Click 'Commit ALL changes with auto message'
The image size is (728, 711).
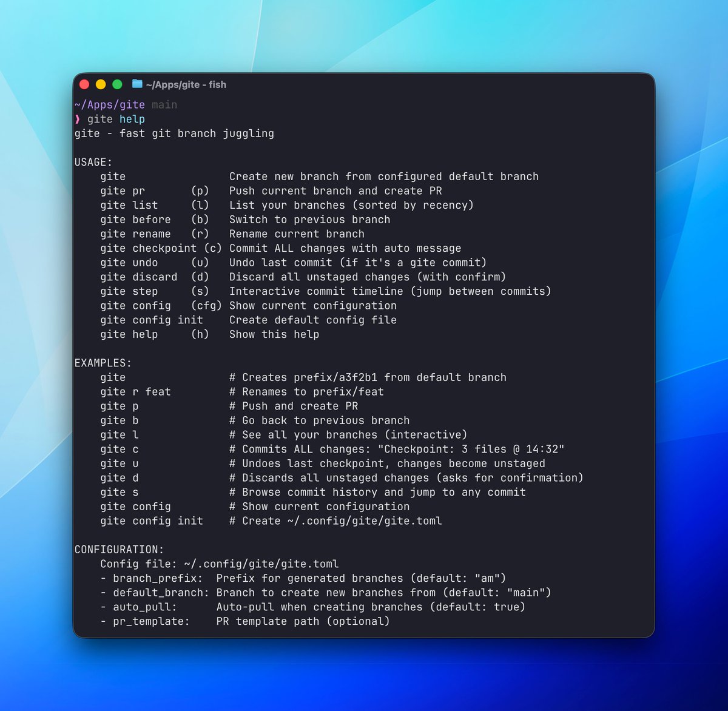pos(345,248)
